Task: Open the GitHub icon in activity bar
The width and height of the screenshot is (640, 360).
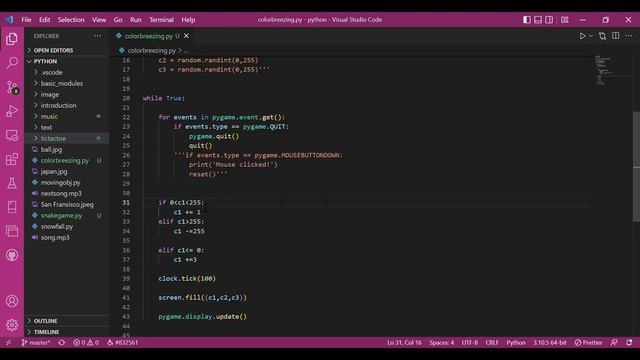Action: [x=12, y=256]
